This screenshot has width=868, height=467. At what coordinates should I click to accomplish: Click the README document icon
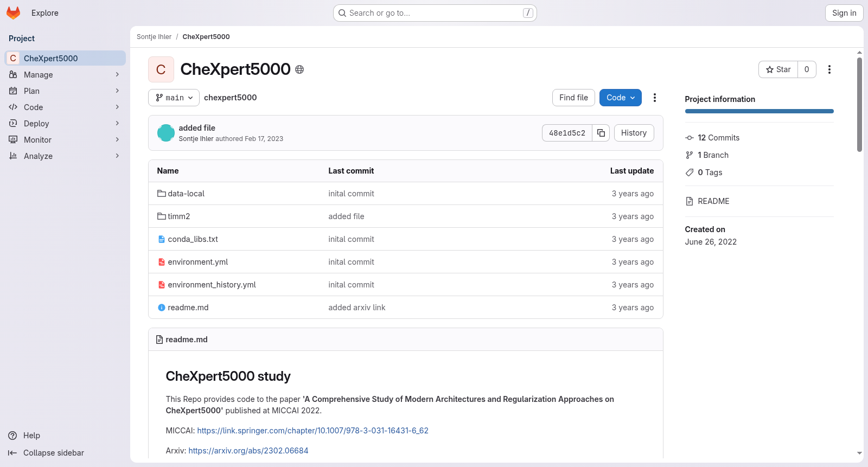(690, 201)
